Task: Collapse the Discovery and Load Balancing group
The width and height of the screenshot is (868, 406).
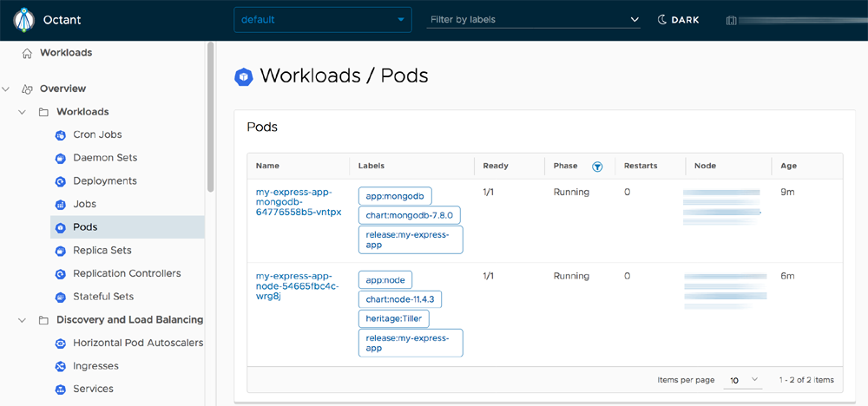Action: (x=23, y=320)
